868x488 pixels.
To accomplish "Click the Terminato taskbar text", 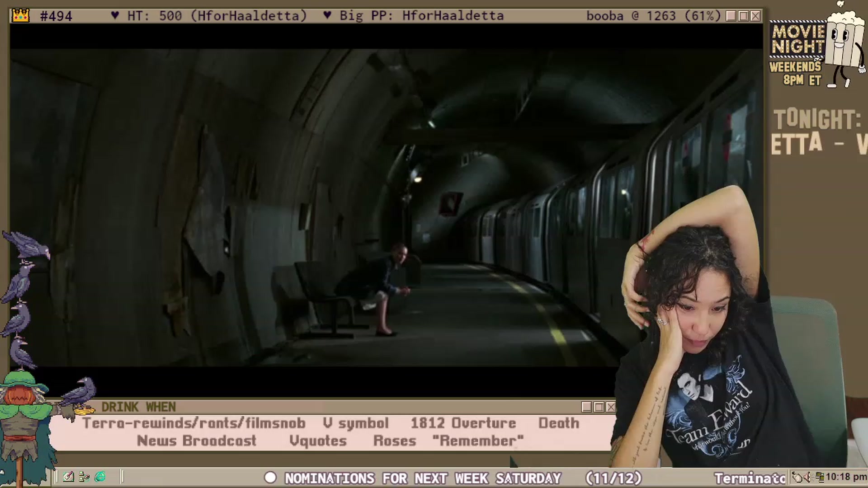I will (x=750, y=478).
